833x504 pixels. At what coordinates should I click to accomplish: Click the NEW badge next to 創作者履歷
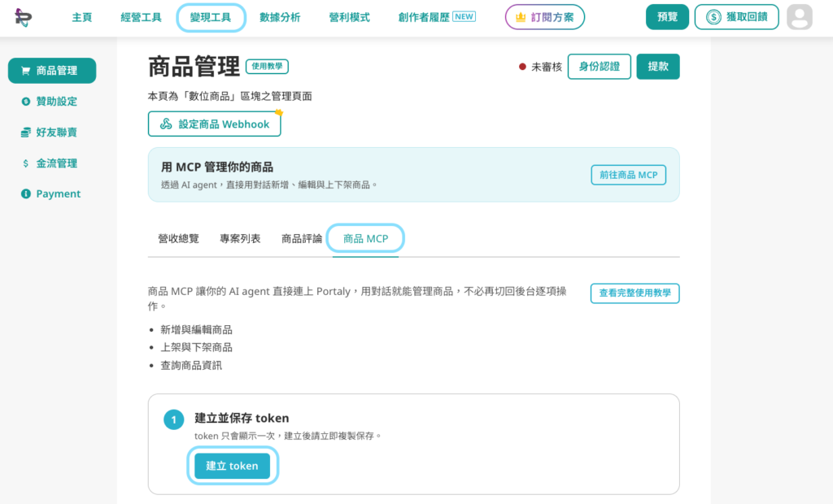(464, 16)
